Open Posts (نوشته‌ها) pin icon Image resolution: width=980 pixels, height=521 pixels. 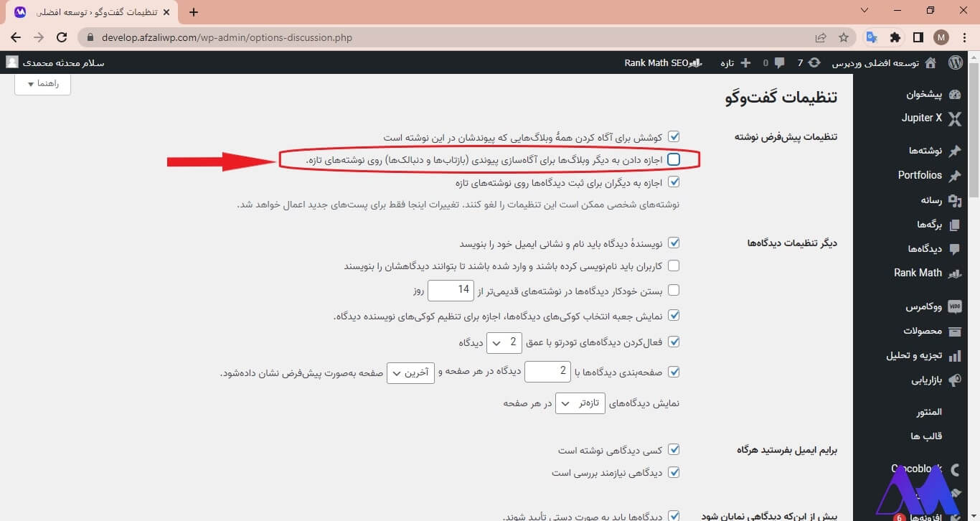click(954, 151)
